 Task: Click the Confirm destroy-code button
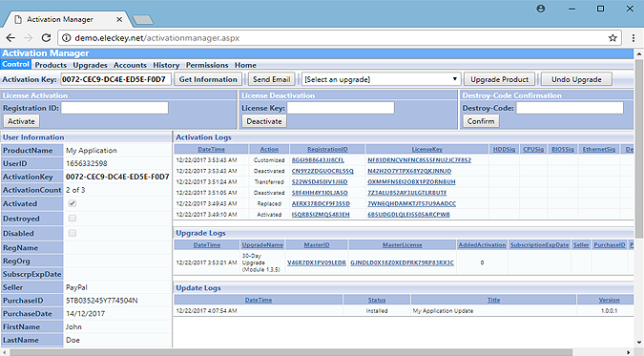(x=481, y=121)
